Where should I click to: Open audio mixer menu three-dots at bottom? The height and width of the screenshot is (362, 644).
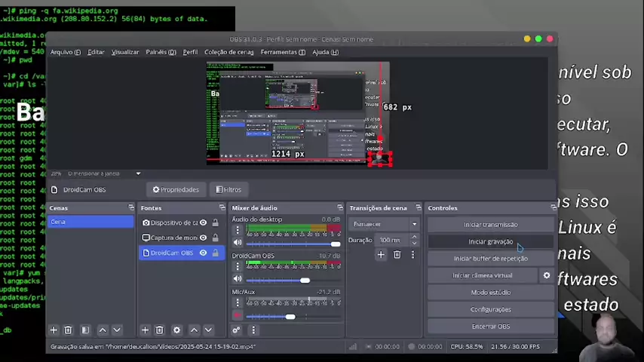click(x=253, y=330)
